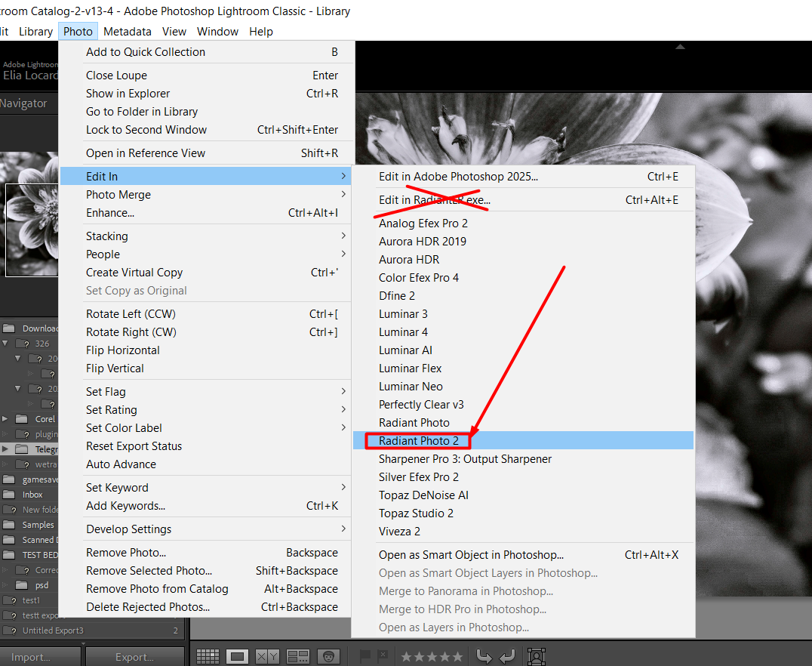This screenshot has width=812, height=666.
Task: Choose Create Virtual Copy
Action: 205,272
